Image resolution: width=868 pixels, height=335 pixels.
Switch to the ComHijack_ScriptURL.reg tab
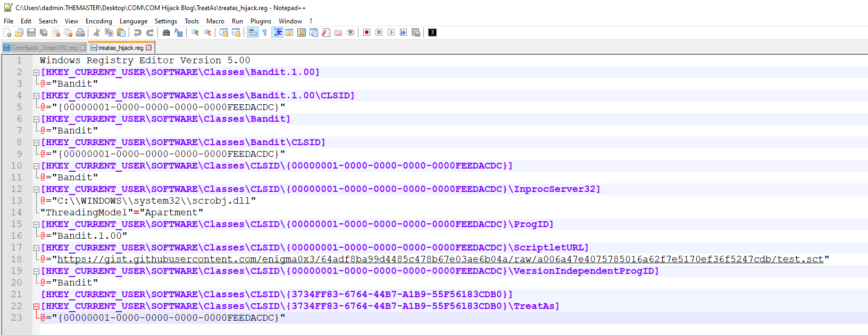[44, 48]
